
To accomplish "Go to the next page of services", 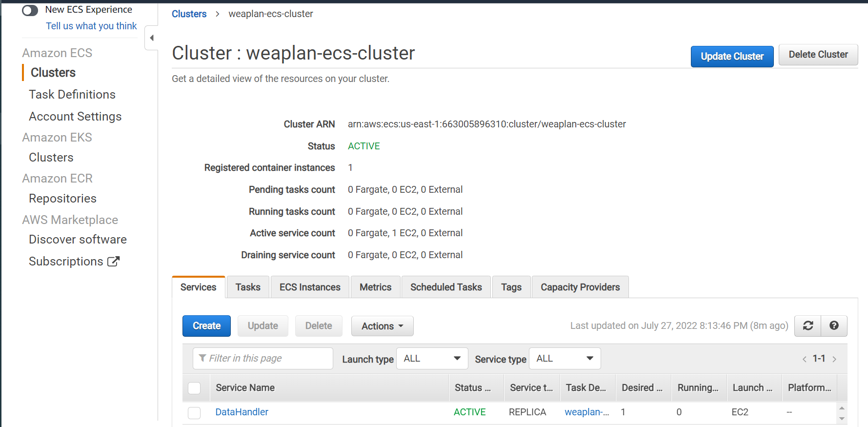I will pyautogui.click(x=834, y=359).
